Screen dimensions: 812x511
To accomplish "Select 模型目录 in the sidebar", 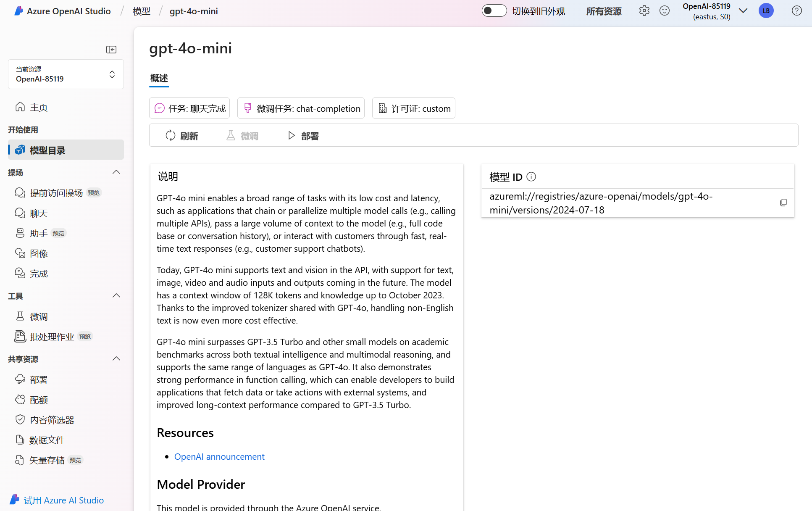I will [x=66, y=150].
